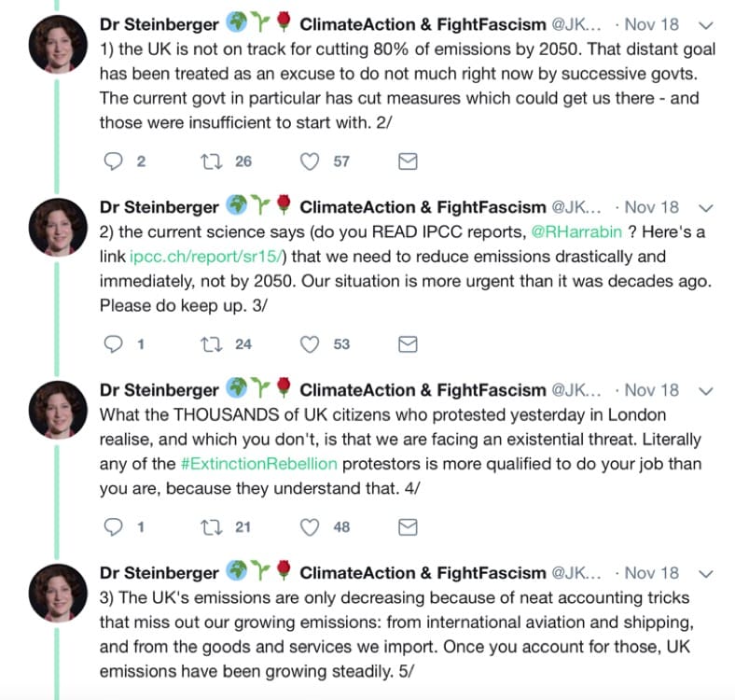The height and width of the screenshot is (700, 735).
Task: Show options chevron for the 5/ tweet
Action: click(705, 574)
